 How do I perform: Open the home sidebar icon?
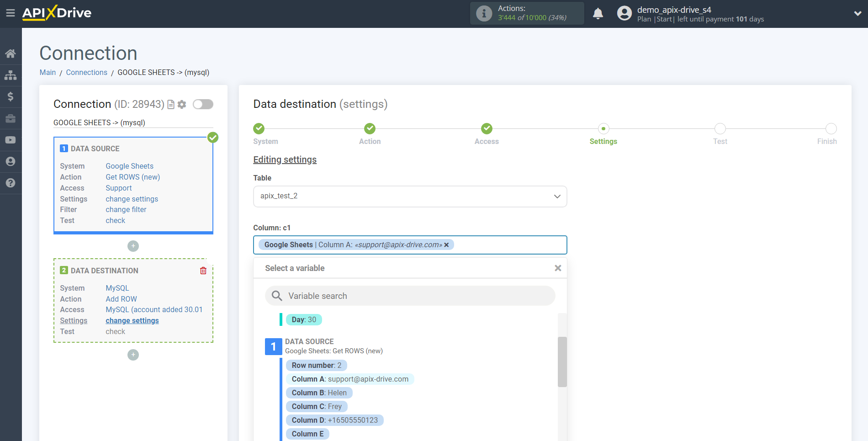click(11, 53)
